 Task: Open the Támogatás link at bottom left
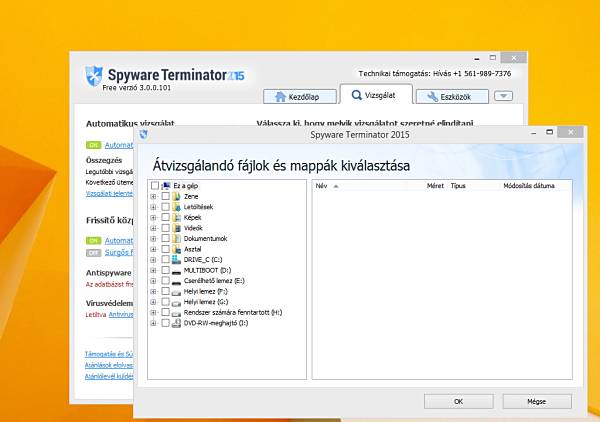pos(109,354)
